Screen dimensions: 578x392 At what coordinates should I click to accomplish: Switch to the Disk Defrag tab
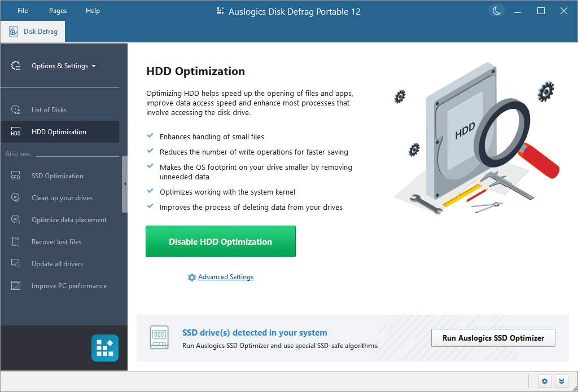coord(33,31)
